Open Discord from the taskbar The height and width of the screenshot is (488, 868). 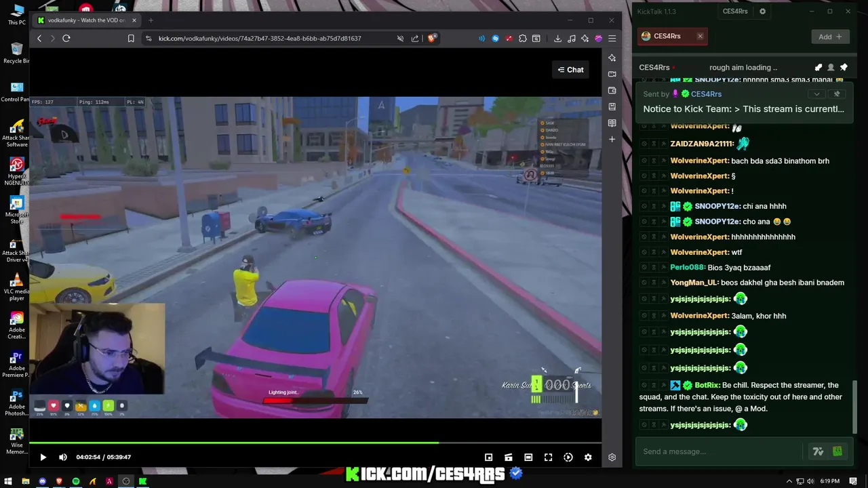click(x=42, y=481)
